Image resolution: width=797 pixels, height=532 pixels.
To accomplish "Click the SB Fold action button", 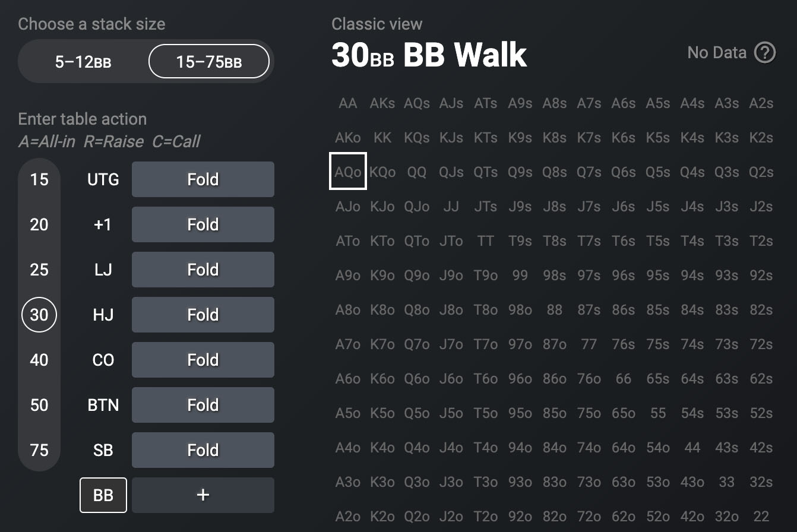I will point(203,450).
